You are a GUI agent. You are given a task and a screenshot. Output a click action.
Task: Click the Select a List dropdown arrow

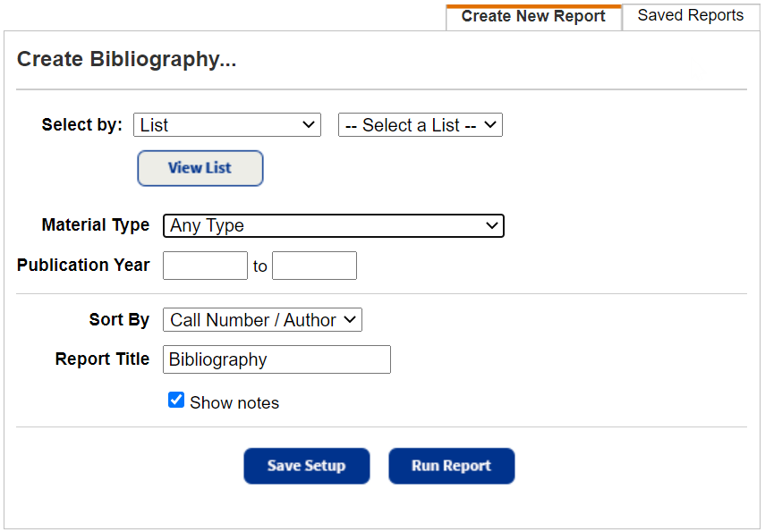490,124
